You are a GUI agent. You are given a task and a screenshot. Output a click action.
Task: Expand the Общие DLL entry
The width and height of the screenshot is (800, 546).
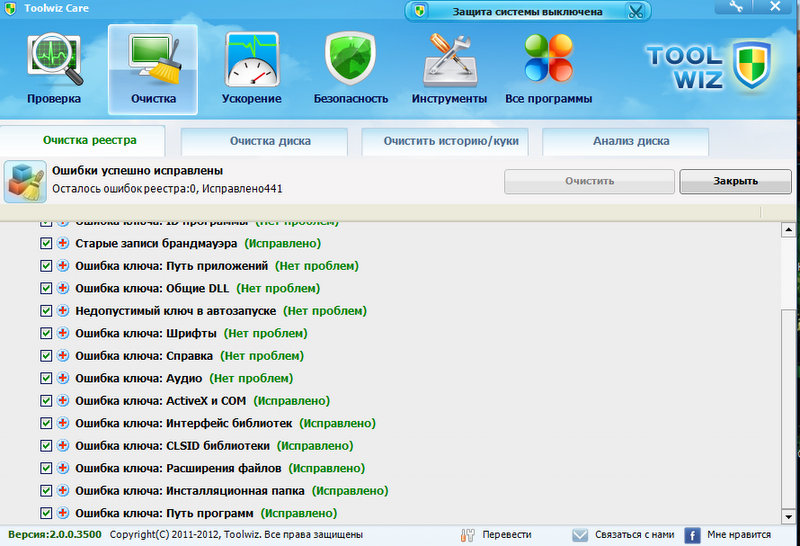point(63,288)
